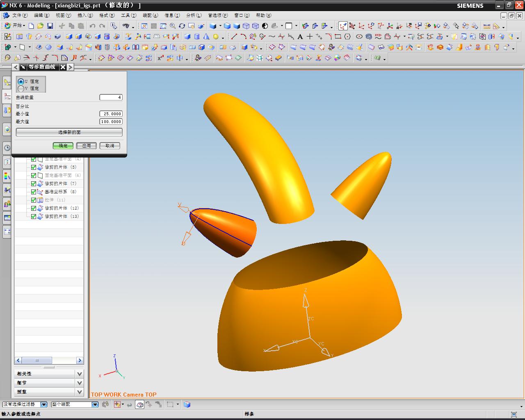This screenshot has width=525, height=420.
Task: Select the Cone primitive icon
Action: tap(206, 37)
